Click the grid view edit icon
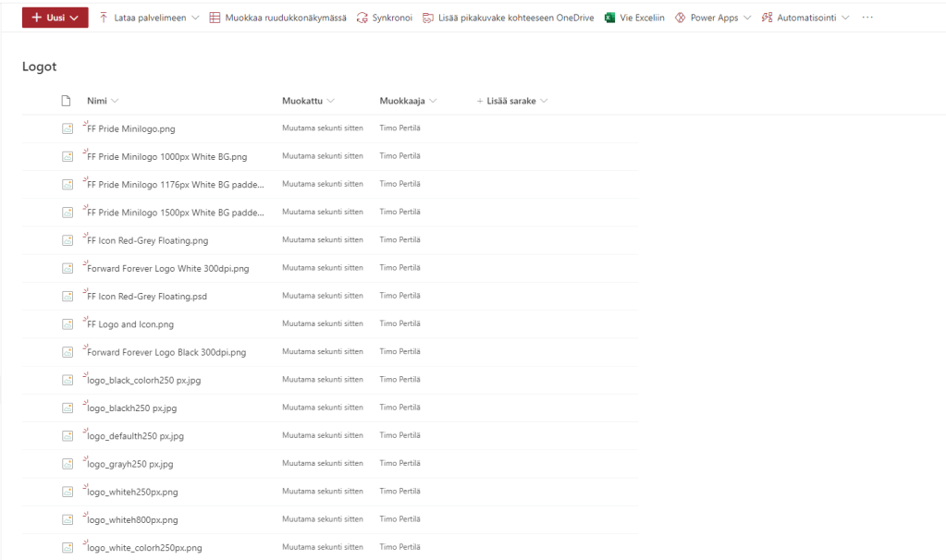Image resolution: width=946 pixels, height=560 pixels. tap(215, 18)
